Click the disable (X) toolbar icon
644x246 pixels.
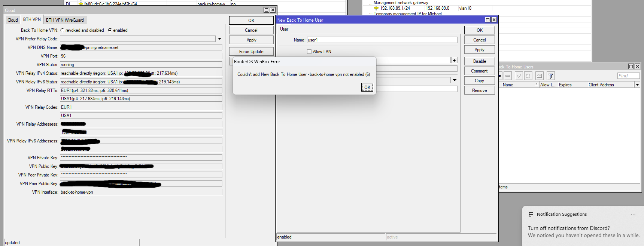[x=528, y=76]
